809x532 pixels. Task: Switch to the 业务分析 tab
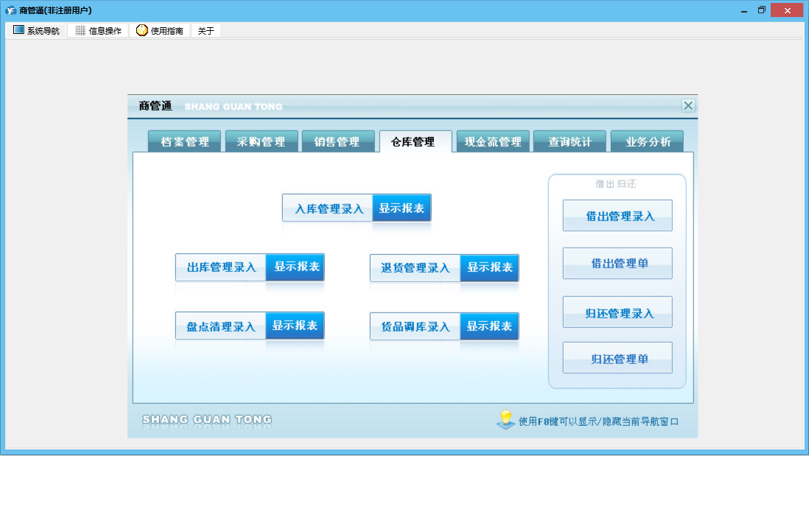(x=647, y=141)
